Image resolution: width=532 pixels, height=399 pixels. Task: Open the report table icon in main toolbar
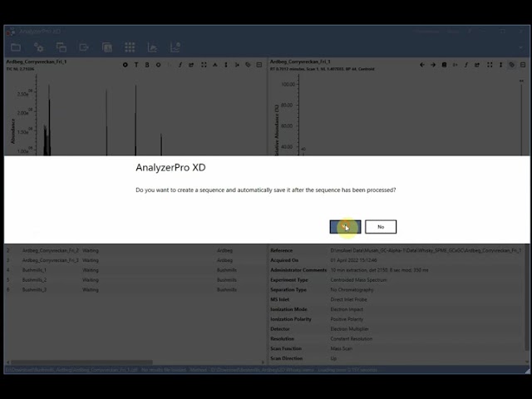click(107, 47)
